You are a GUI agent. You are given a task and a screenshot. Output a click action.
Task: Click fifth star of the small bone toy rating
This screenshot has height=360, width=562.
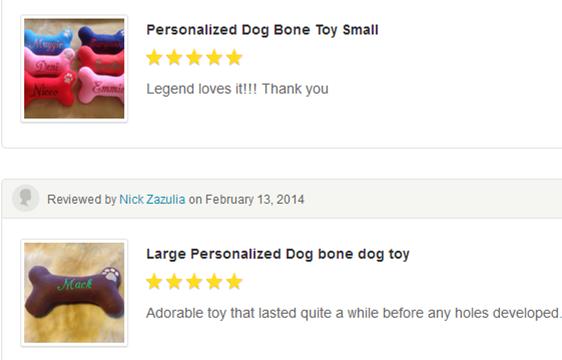tap(234, 57)
